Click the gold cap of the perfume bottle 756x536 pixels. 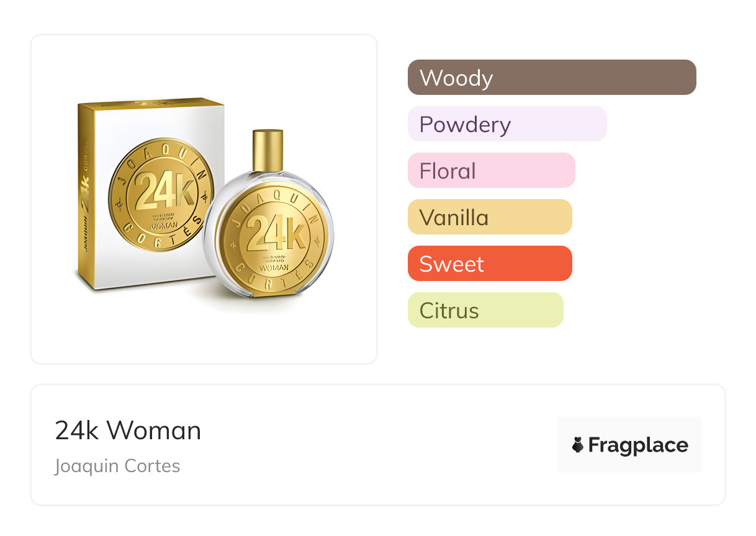268,150
